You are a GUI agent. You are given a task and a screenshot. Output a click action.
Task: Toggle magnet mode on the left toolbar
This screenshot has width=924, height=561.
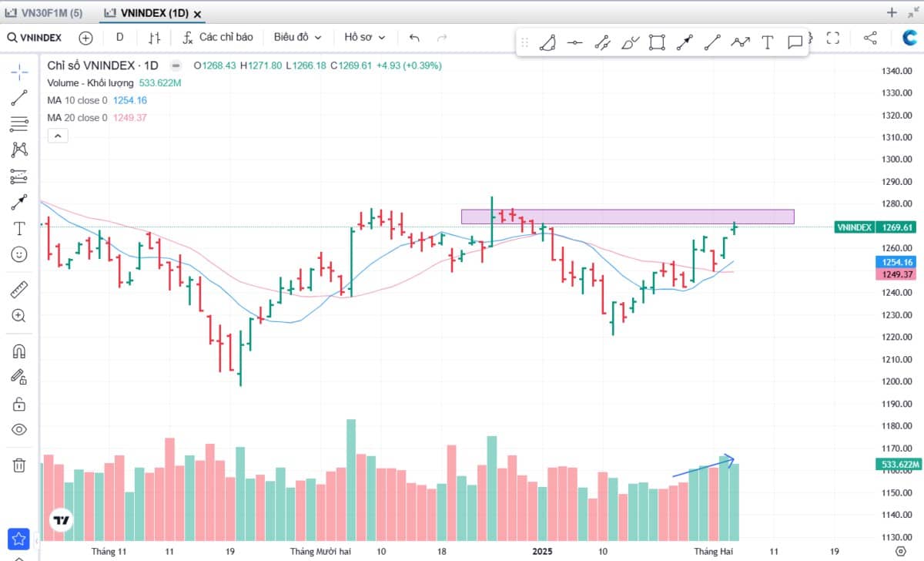(19, 351)
